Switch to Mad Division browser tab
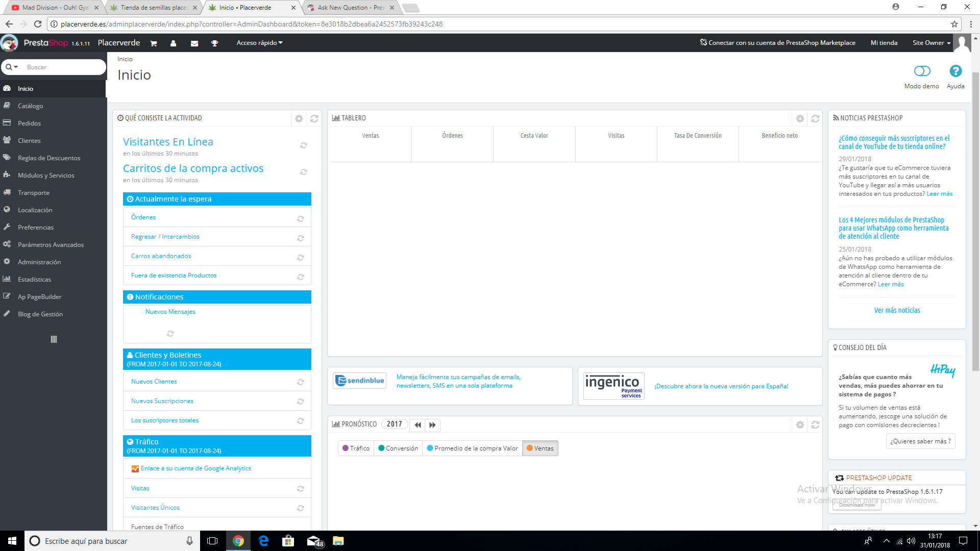This screenshot has height=551, width=980. (55, 8)
